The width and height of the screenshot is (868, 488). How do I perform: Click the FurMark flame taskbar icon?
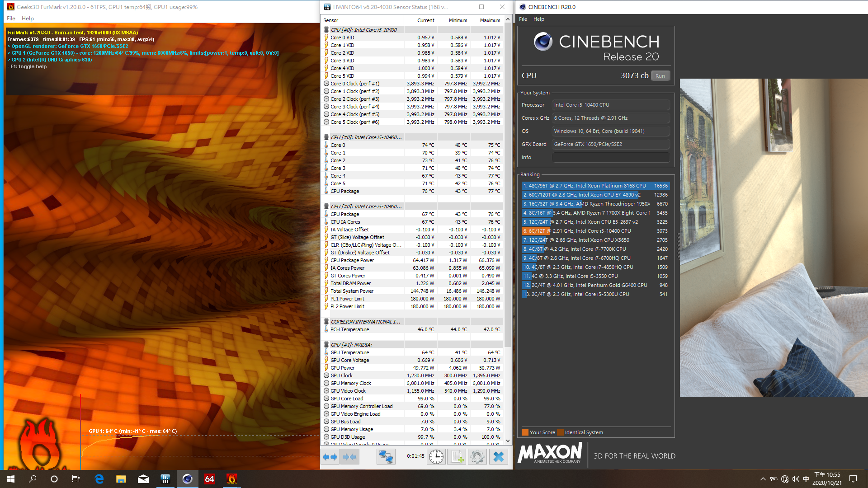click(x=231, y=479)
